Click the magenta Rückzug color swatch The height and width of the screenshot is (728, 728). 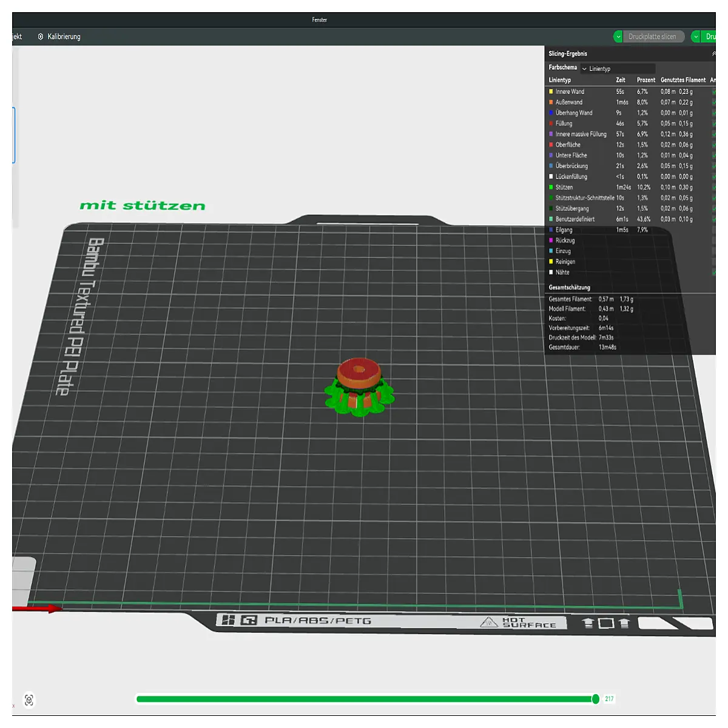(x=551, y=240)
